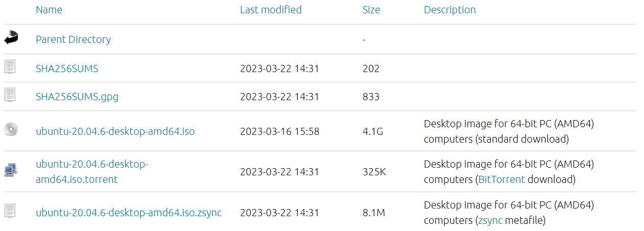Click the SHA256SUMS file icon

coord(10,66)
